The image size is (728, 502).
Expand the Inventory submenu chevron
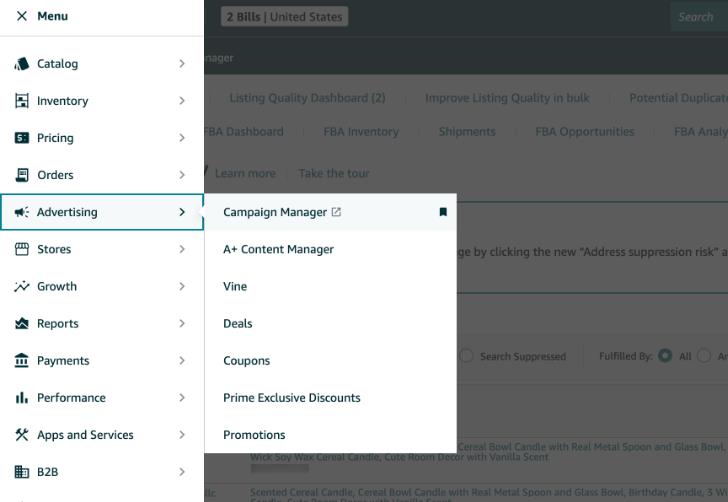coord(182,101)
